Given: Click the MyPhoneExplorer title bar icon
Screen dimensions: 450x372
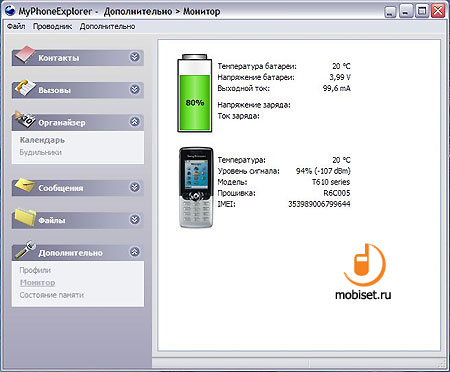Looking at the screenshot, I should tap(9, 11).
